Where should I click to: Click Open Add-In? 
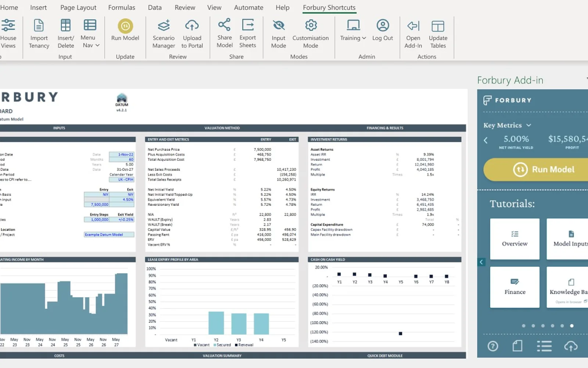[x=413, y=34]
